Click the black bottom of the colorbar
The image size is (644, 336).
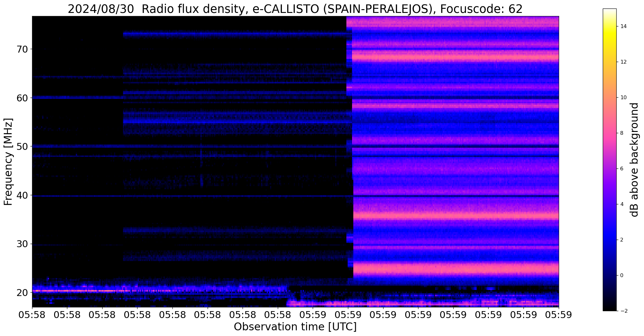coord(609,309)
